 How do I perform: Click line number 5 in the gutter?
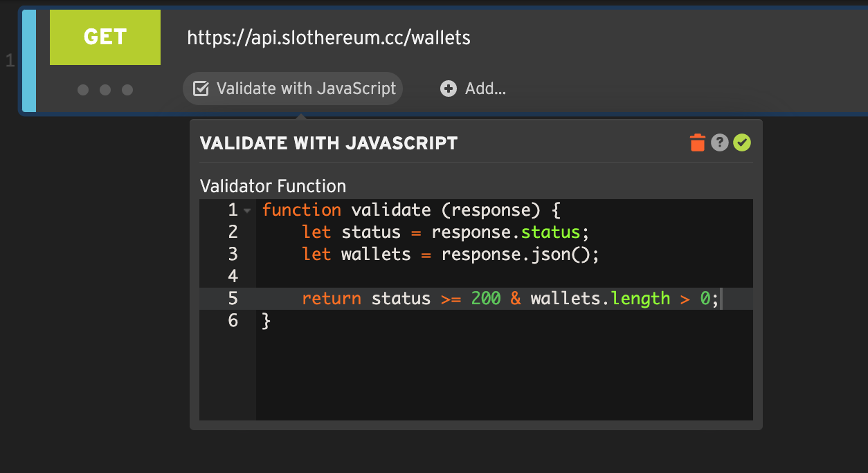(233, 299)
